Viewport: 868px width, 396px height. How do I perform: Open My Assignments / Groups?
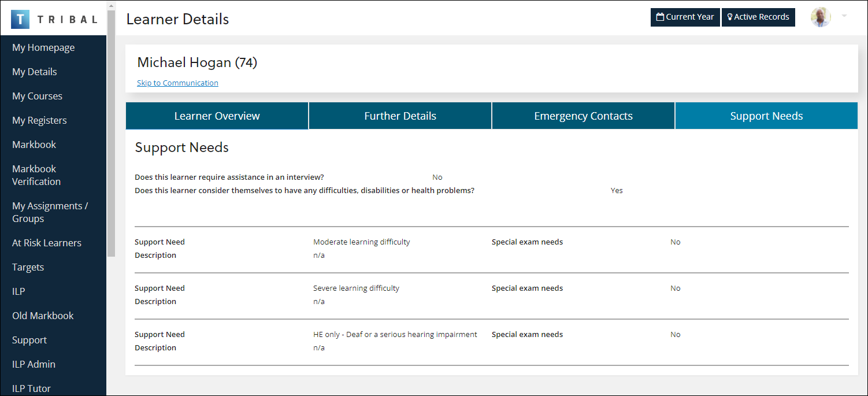pyautogui.click(x=50, y=212)
